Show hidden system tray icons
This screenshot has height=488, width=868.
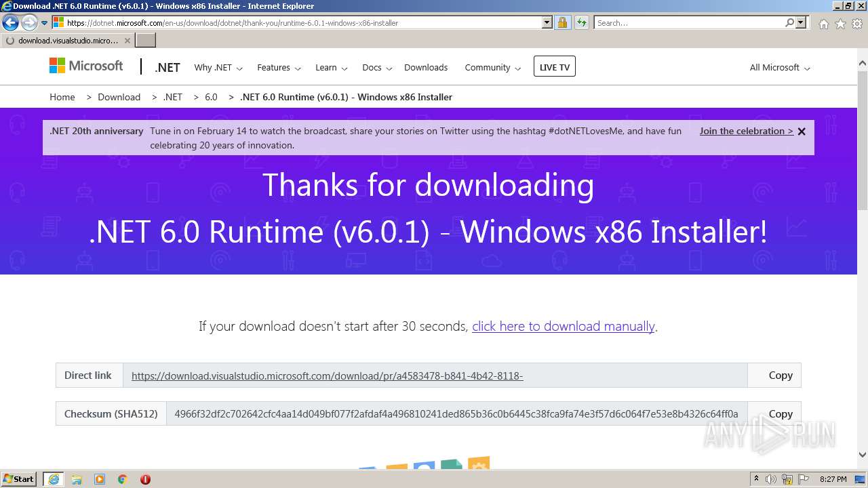click(757, 479)
